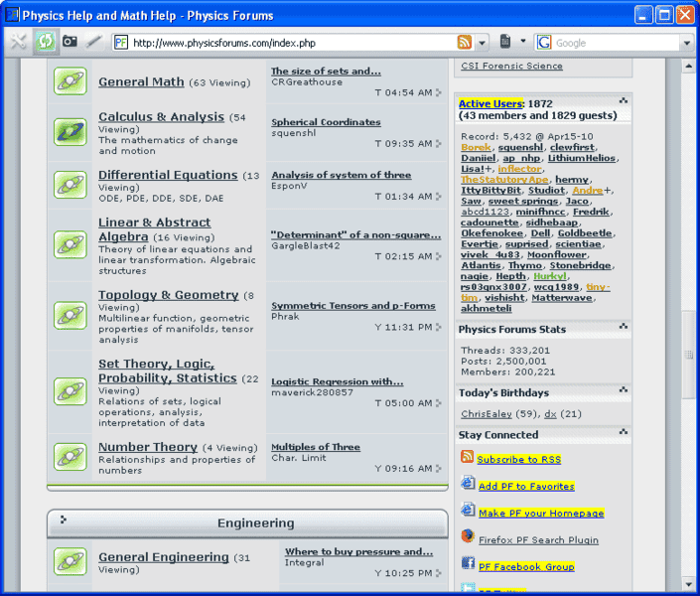Click the Calculus & Analysis forum icon
The image size is (700, 596).
pyautogui.click(x=70, y=132)
